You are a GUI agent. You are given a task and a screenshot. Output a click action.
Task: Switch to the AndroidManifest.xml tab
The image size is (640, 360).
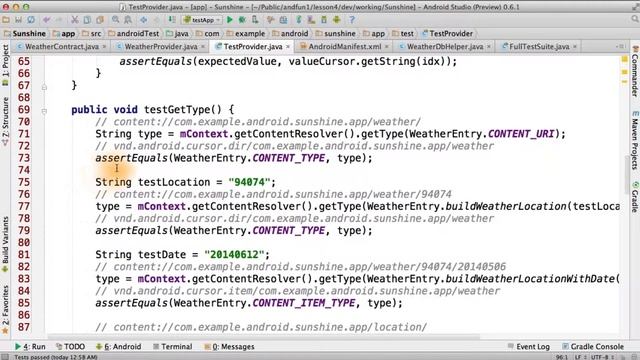click(x=344, y=47)
